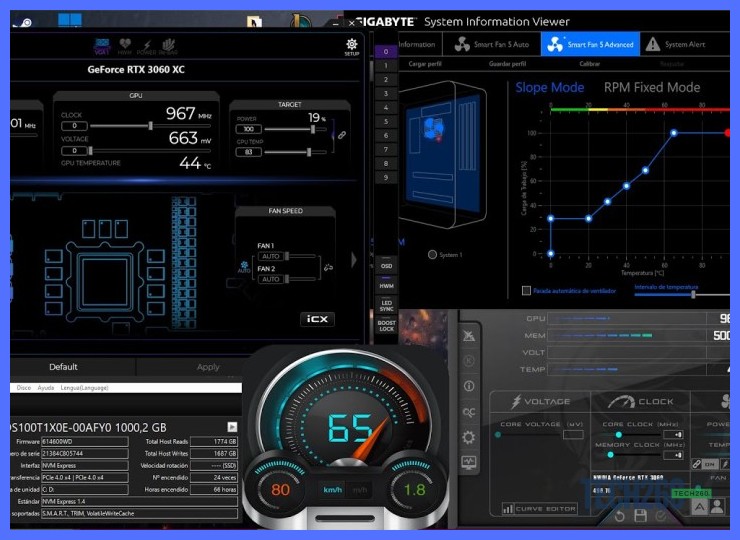Click the fan icon inside the case diagram
The height and width of the screenshot is (540, 740).
[x=434, y=128]
